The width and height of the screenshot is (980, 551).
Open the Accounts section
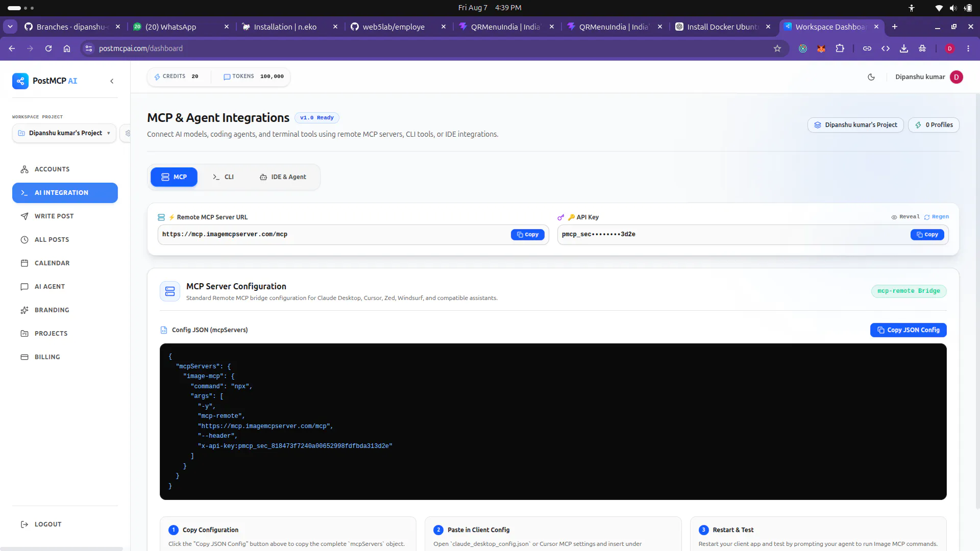(65, 169)
